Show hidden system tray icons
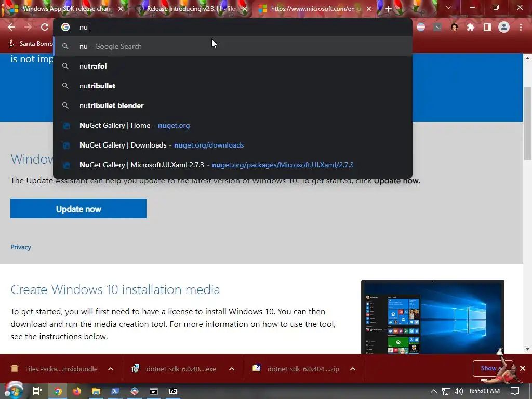This screenshot has height=399, width=532. pos(434,391)
